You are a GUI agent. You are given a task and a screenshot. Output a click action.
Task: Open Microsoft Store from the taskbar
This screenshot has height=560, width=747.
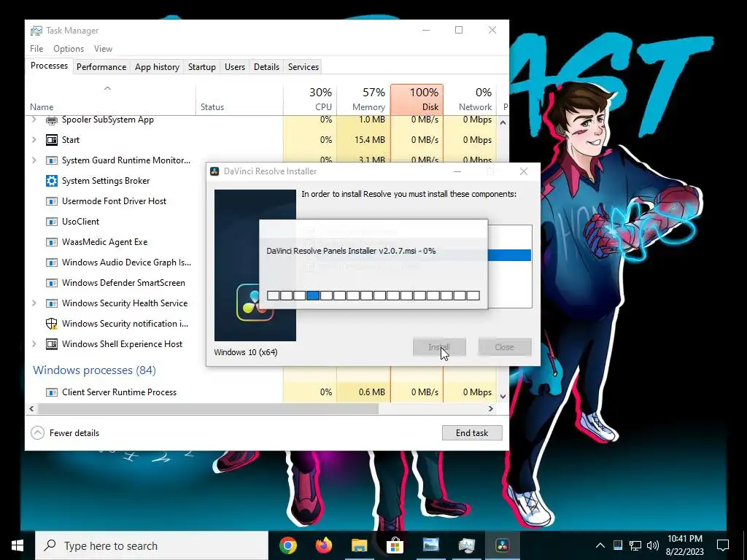[x=395, y=545]
